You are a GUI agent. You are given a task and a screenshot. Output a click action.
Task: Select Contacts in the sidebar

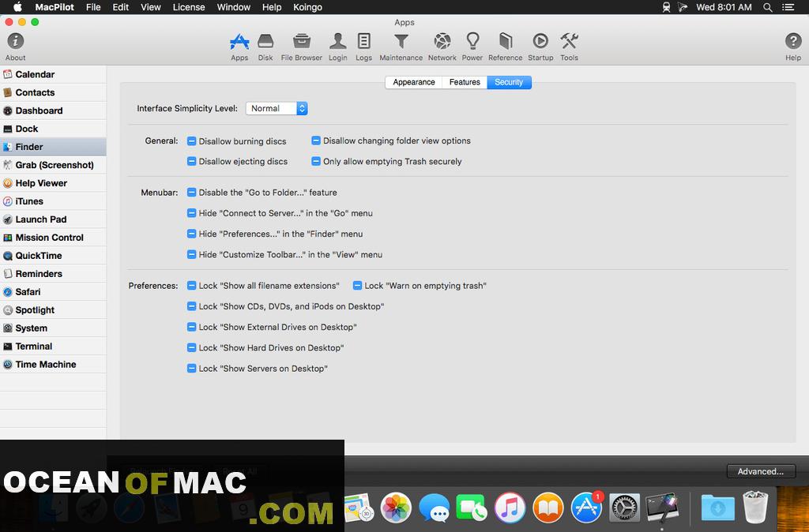click(x=53, y=92)
